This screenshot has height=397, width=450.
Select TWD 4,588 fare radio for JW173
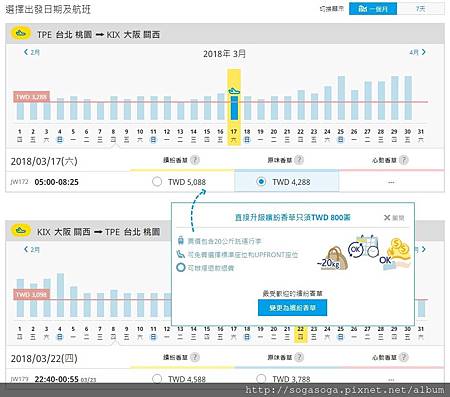(157, 379)
